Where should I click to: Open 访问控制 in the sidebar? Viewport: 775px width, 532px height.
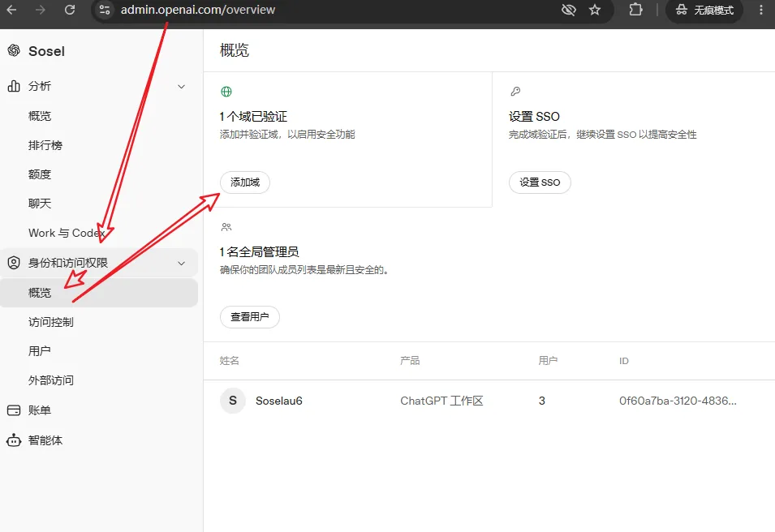point(51,322)
